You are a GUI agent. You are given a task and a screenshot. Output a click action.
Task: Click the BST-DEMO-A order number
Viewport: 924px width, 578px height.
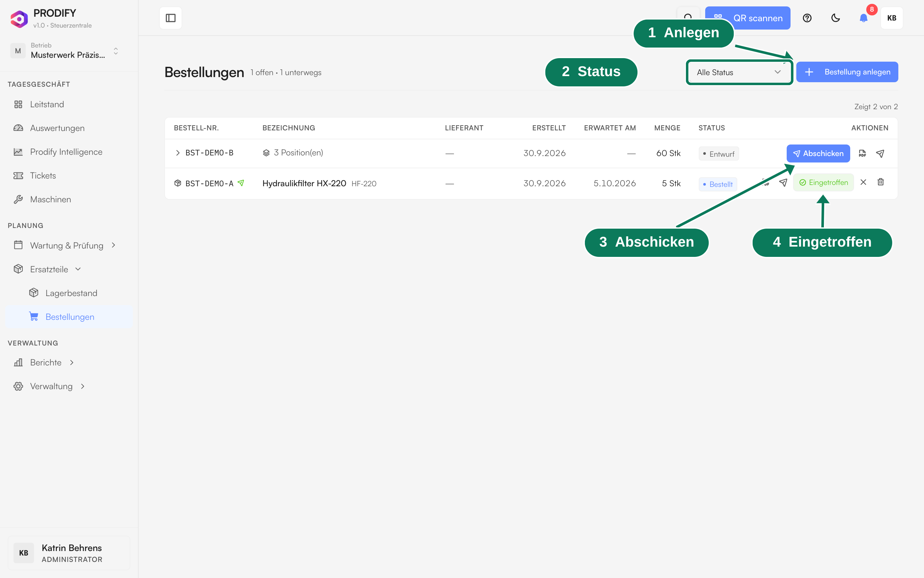(209, 183)
